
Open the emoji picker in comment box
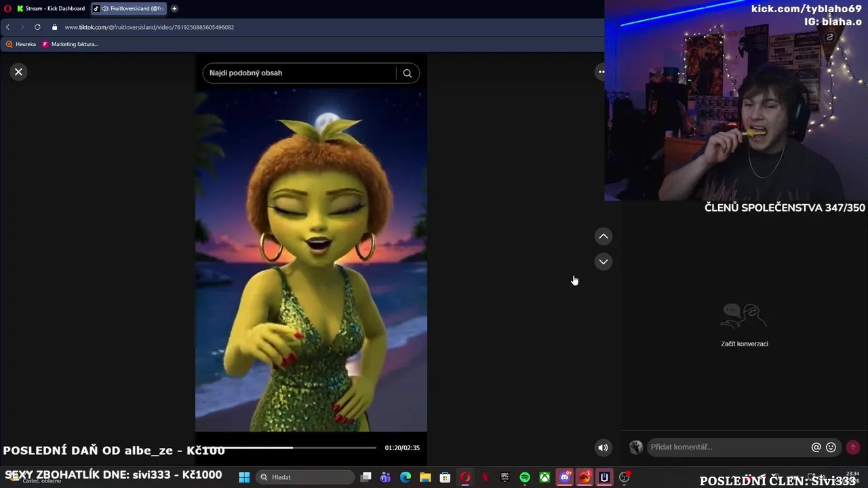click(x=831, y=447)
